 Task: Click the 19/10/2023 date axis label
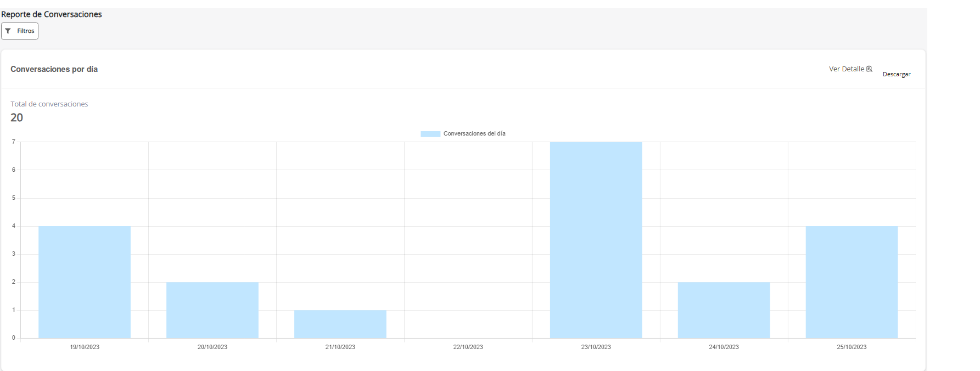click(85, 347)
